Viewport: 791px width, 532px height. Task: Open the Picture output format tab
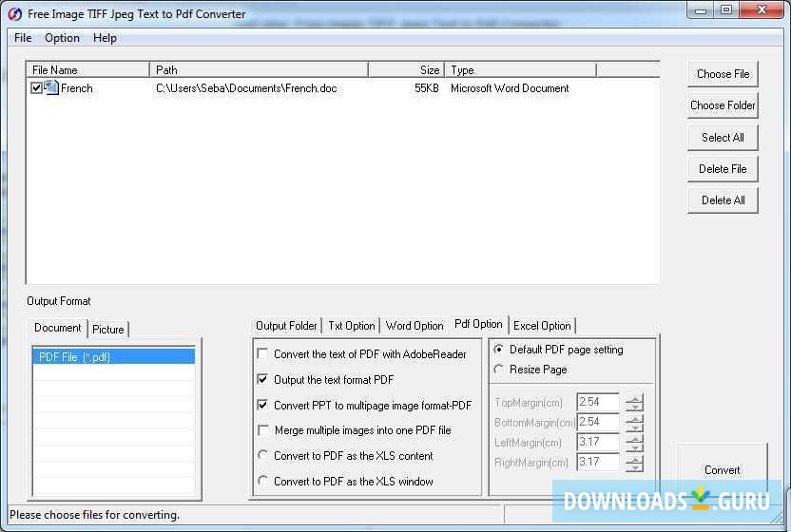pyautogui.click(x=108, y=330)
